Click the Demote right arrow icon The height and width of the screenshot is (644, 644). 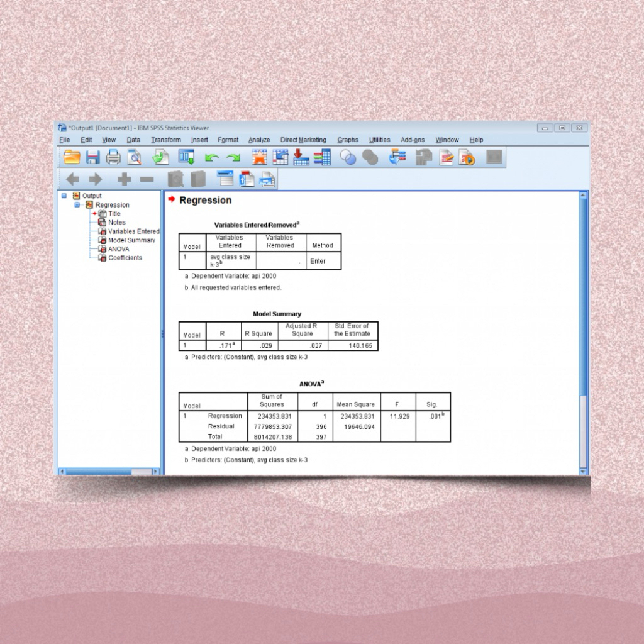tap(96, 179)
